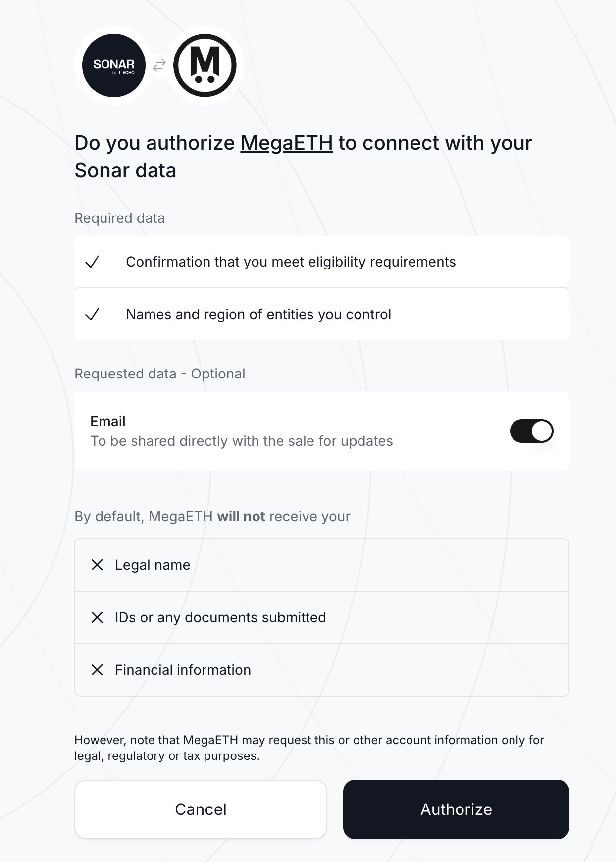The width and height of the screenshot is (616, 862).
Task: Click the Names and region of entities row
Action: [x=322, y=314]
